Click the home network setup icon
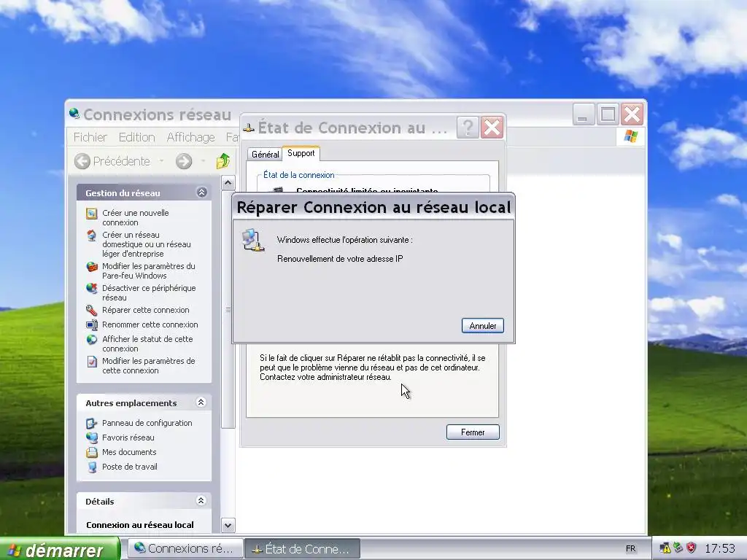The width and height of the screenshot is (747, 560). coord(91,236)
